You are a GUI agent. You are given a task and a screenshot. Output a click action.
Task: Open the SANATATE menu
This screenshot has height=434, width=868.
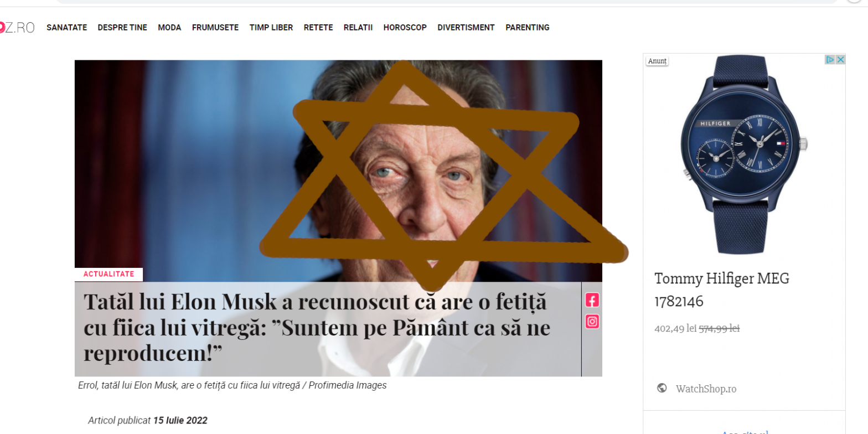coord(66,28)
